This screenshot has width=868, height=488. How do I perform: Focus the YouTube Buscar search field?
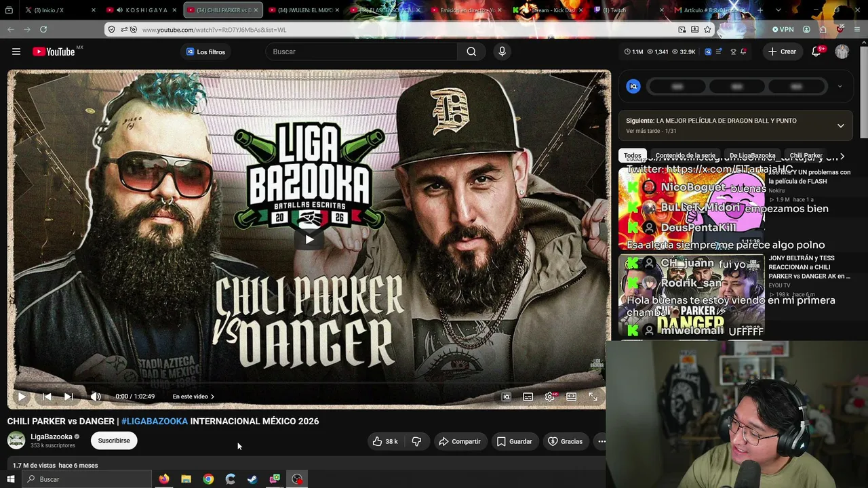tap(363, 52)
